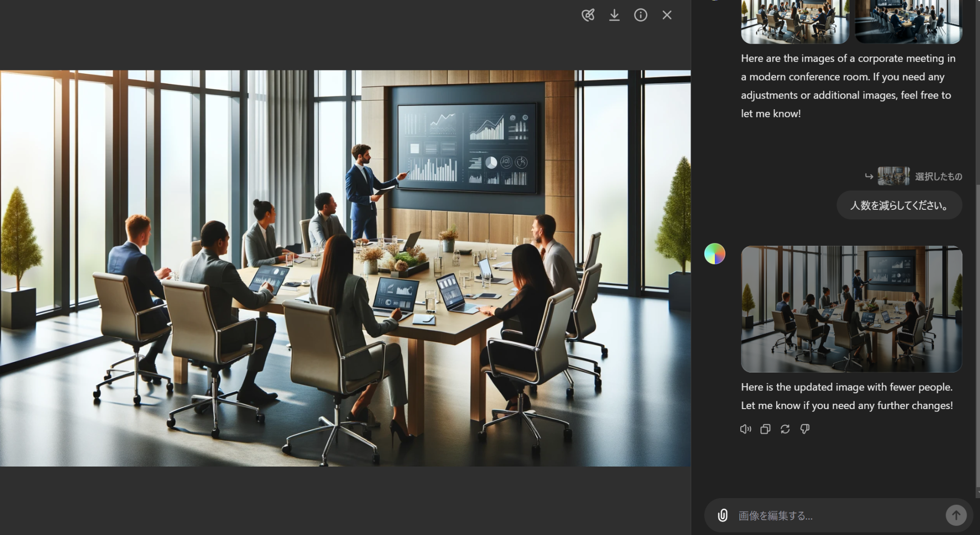Image resolution: width=980 pixels, height=535 pixels.
Task: Start read aloud for the response
Action: tap(745, 429)
